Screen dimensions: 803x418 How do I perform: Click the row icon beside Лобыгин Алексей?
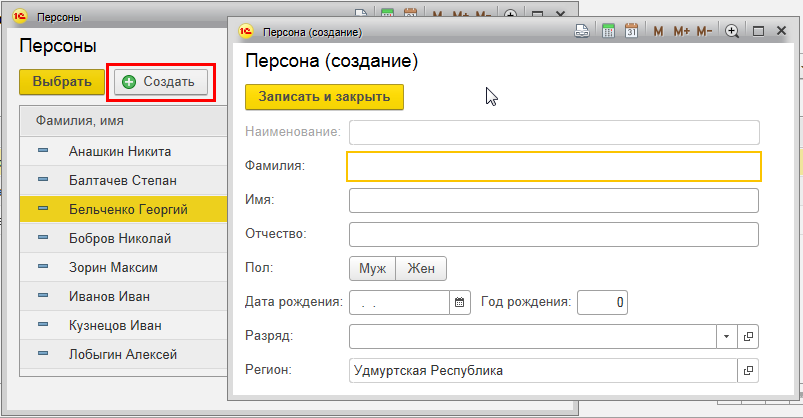[43, 353]
